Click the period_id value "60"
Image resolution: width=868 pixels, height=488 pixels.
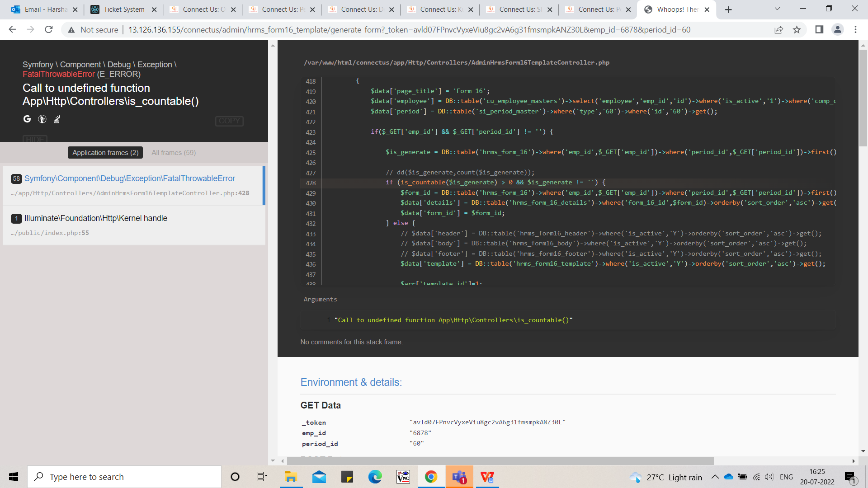pos(416,444)
